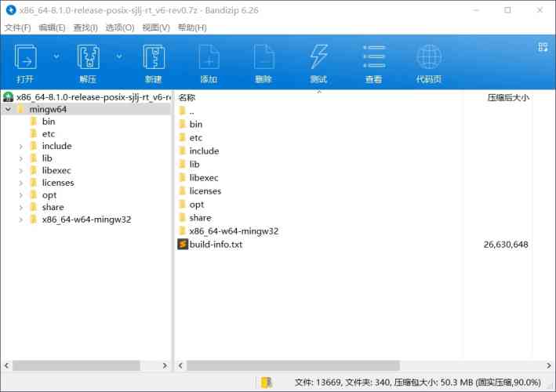Click the Test (测试) archive toolbar icon
The image size is (556, 392).
pos(318,57)
